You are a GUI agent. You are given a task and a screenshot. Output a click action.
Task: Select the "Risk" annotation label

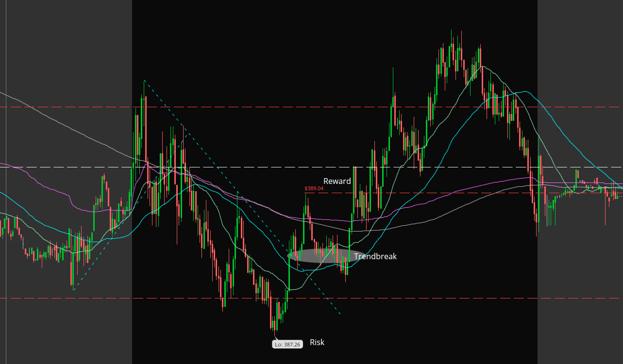[x=317, y=342]
